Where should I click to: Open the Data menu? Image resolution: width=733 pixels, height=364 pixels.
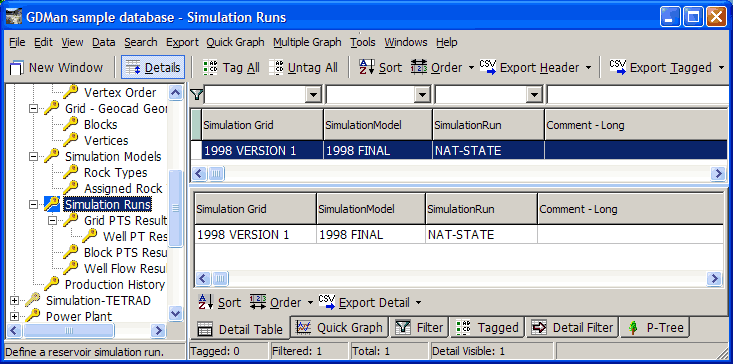tap(103, 42)
